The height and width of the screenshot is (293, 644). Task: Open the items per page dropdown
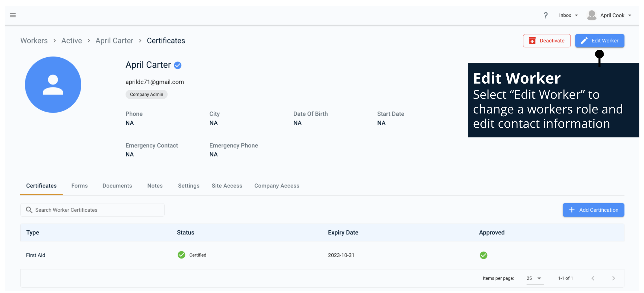tap(534, 278)
